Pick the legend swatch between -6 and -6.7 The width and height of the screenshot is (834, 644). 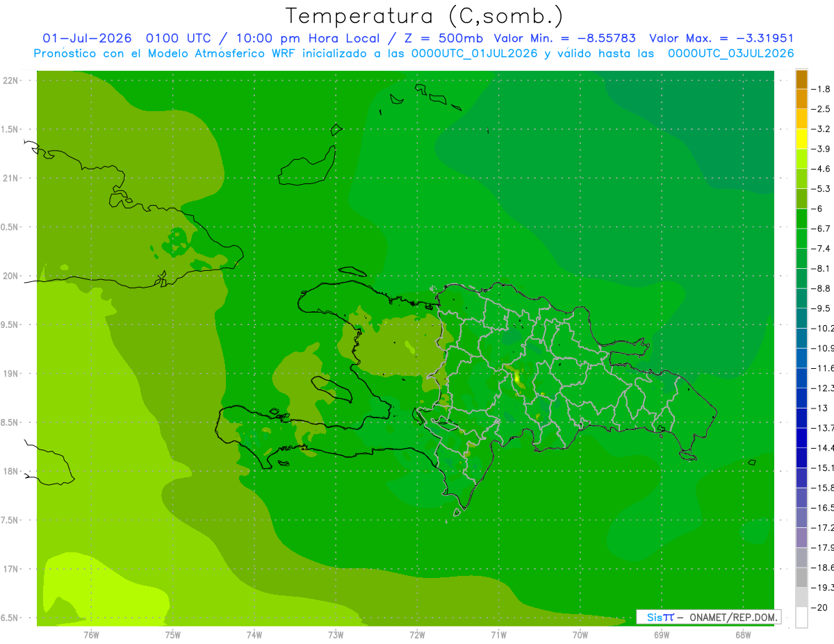tap(801, 219)
